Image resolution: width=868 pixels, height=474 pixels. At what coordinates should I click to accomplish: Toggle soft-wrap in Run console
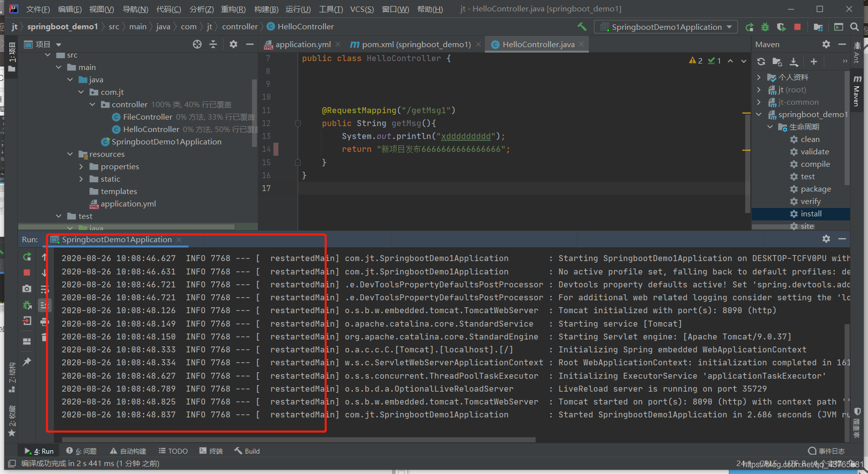click(x=44, y=289)
